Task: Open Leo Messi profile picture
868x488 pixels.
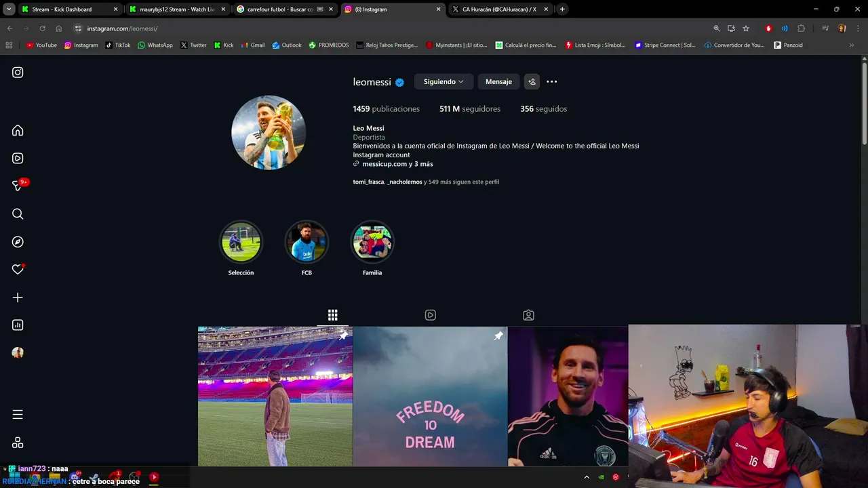Action: pyautogui.click(x=269, y=132)
